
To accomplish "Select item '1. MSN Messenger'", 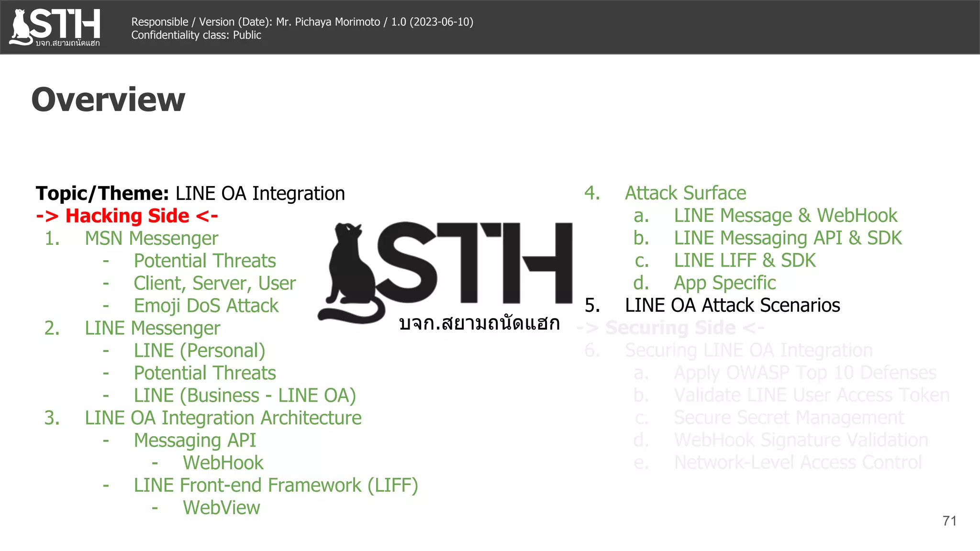I will coord(132,238).
